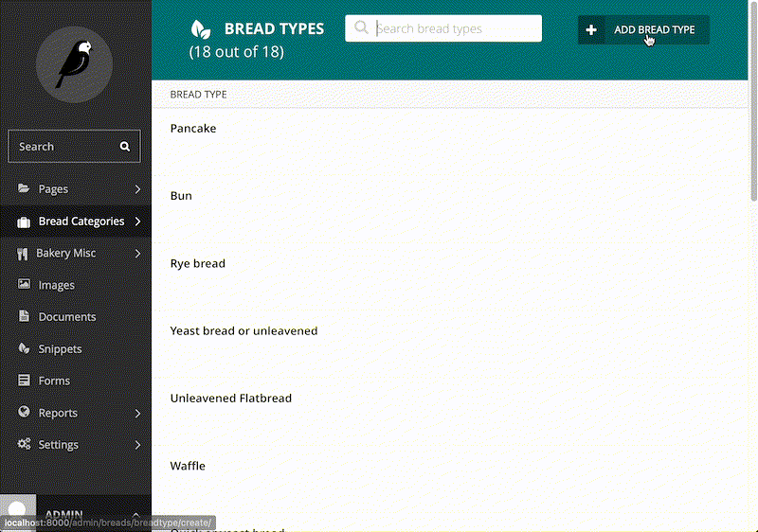
Task: Open the Reports menu
Action: click(76, 413)
